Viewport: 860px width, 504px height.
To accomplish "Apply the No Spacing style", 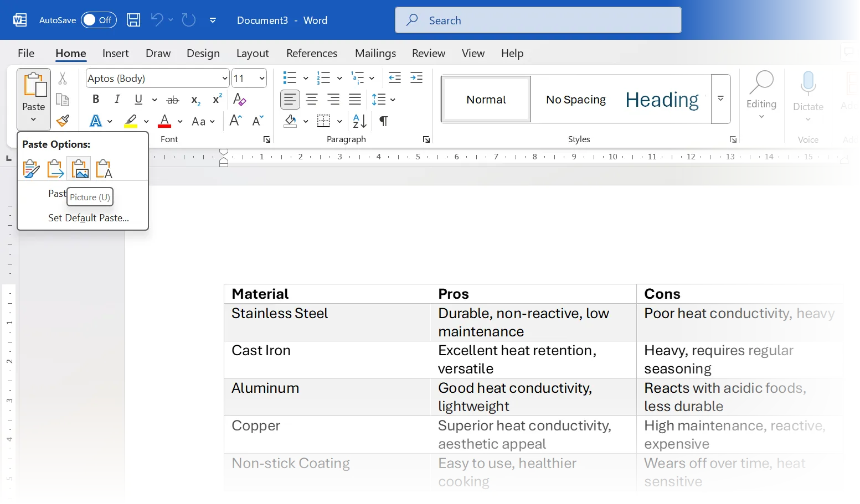I will pyautogui.click(x=576, y=99).
